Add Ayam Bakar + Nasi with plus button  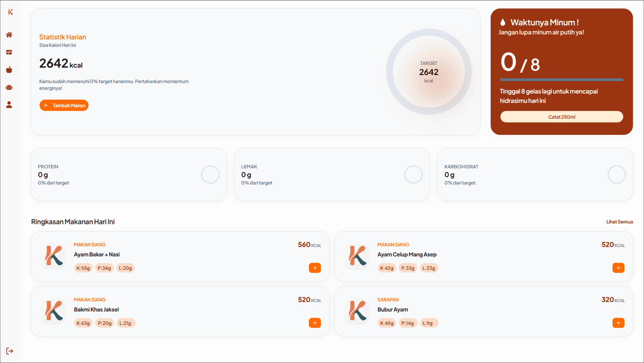(x=315, y=267)
